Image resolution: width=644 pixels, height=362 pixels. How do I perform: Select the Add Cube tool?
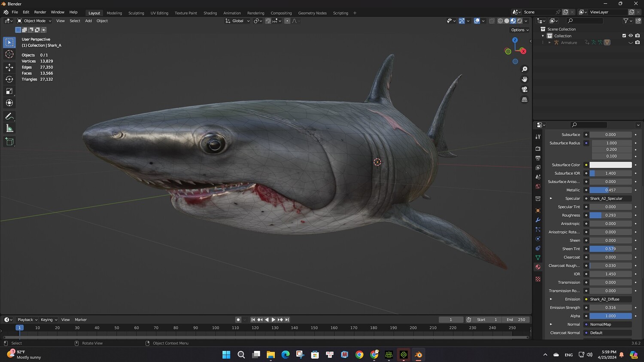(x=9, y=142)
